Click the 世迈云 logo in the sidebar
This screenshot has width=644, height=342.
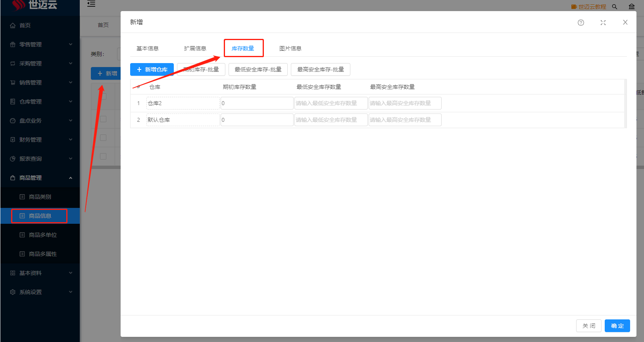pyautogui.click(x=35, y=5)
